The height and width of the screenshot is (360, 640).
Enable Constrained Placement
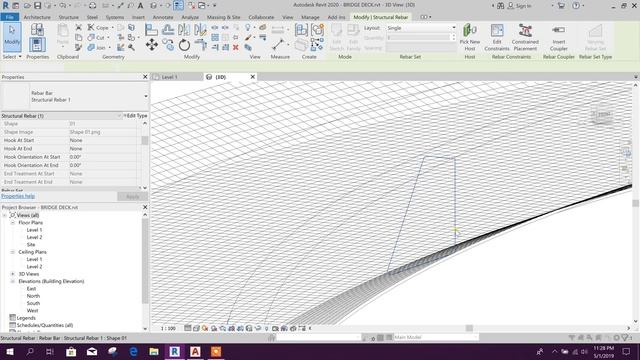tap(525, 37)
